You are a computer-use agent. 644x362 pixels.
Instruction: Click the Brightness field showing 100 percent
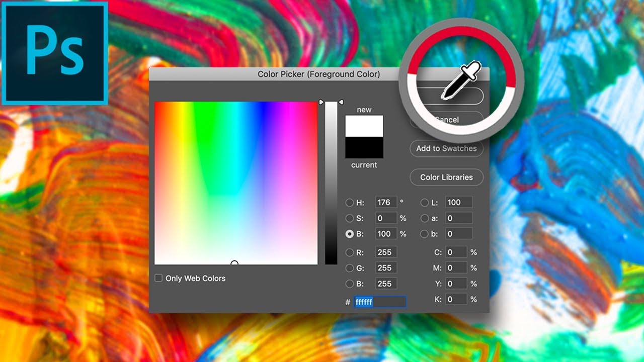coord(386,234)
